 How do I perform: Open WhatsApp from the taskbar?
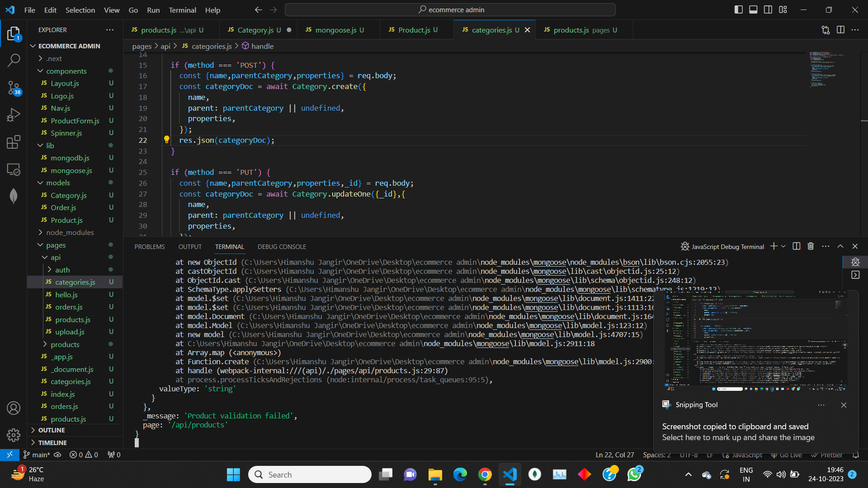tap(635, 474)
